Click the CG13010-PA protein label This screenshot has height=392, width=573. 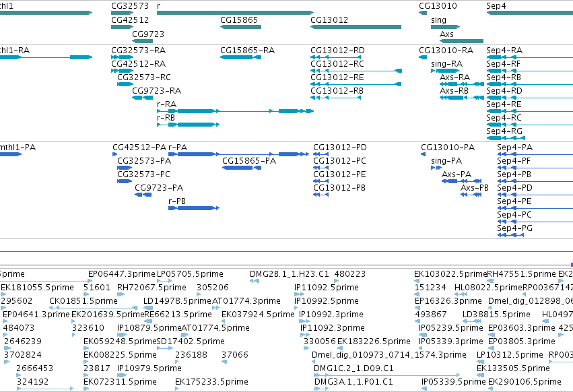pyautogui.click(x=448, y=148)
